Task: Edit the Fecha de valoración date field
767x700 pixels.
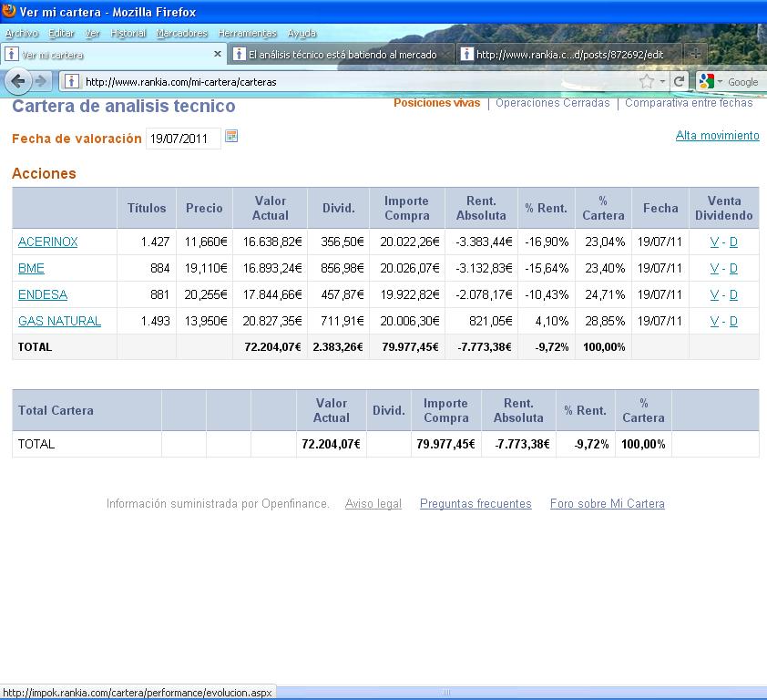Action: click(183, 139)
